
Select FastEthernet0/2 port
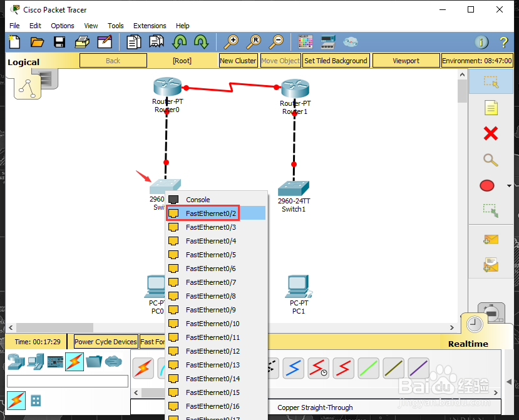pyautogui.click(x=217, y=213)
